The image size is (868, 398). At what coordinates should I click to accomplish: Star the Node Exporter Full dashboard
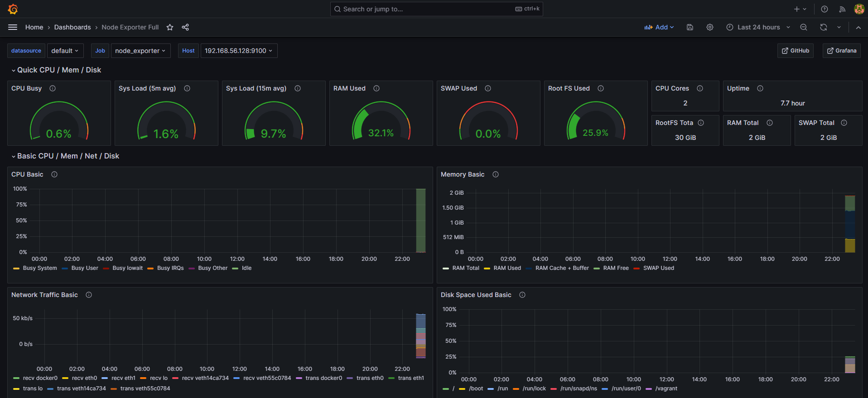pyautogui.click(x=170, y=27)
